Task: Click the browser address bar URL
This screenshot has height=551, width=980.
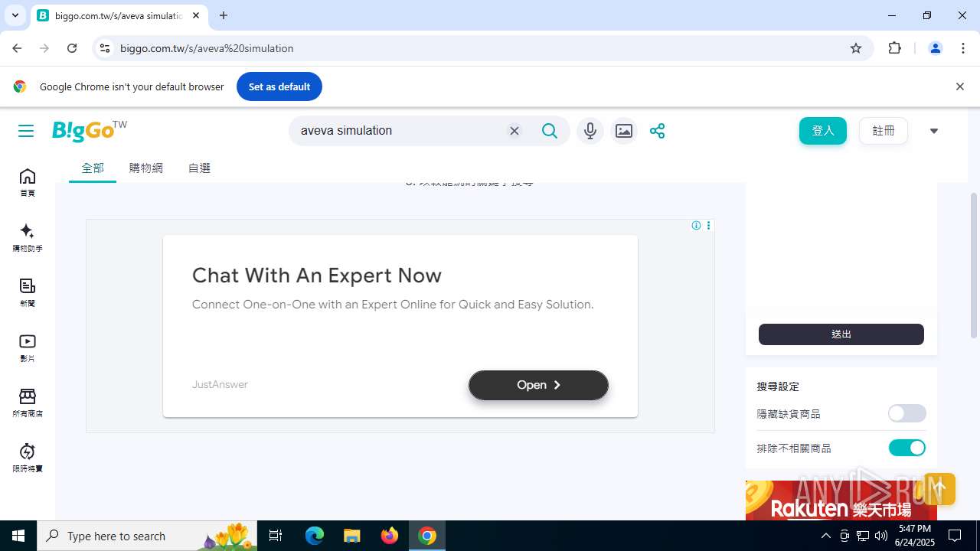Action: pos(207,48)
